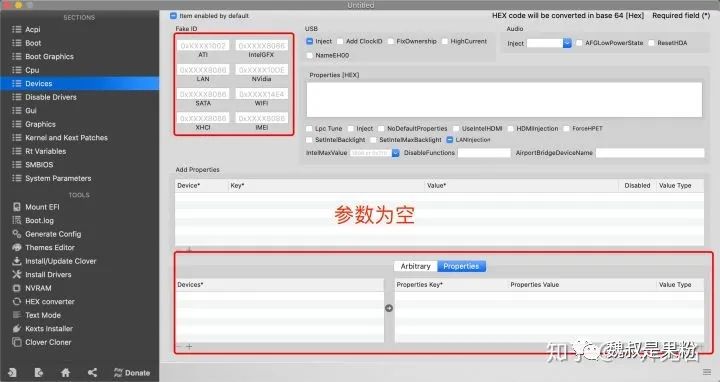720x382 pixels.
Task: Enable the Add ClockID checkbox
Action: pyautogui.click(x=340, y=41)
